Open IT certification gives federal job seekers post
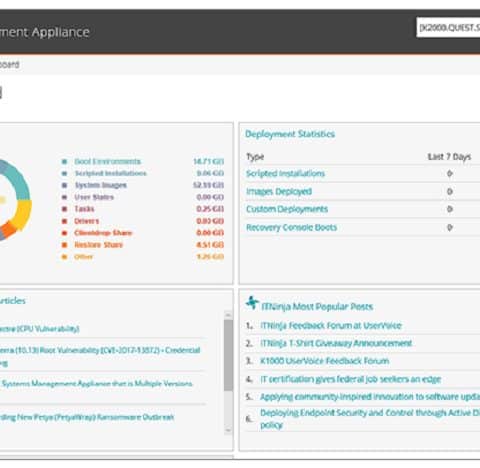This screenshot has width=480, height=468. (351, 379)
